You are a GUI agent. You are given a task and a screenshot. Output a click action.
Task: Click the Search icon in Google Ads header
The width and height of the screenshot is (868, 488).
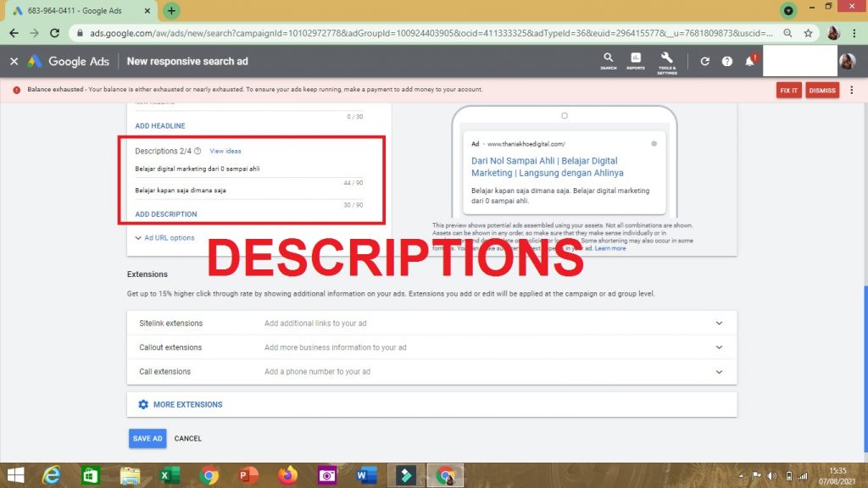click(x=608, y=59)
